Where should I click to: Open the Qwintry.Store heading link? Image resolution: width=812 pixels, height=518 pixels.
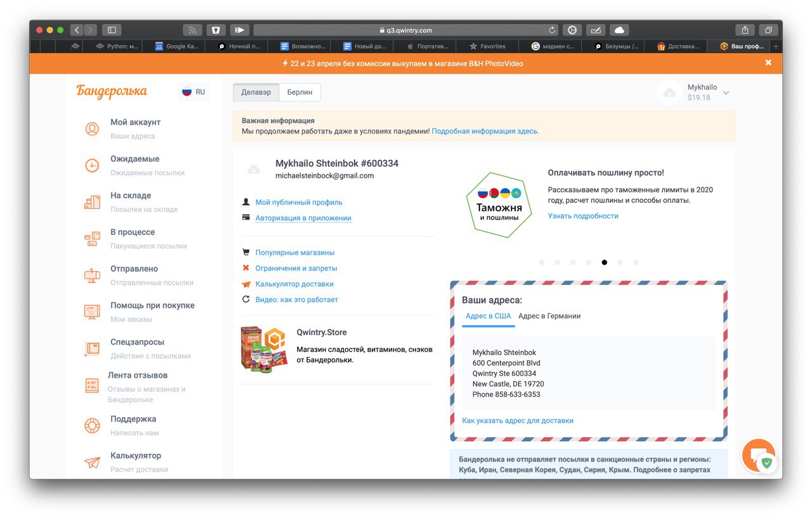[x=322, y=333]
